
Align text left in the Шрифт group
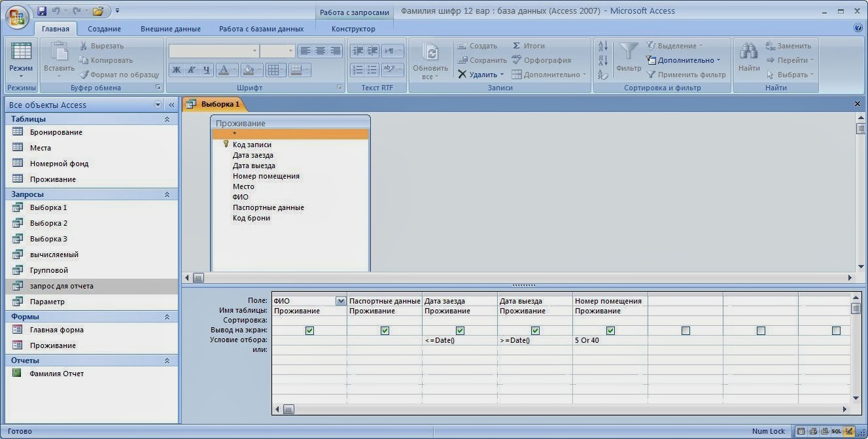(x=305, y=51)
